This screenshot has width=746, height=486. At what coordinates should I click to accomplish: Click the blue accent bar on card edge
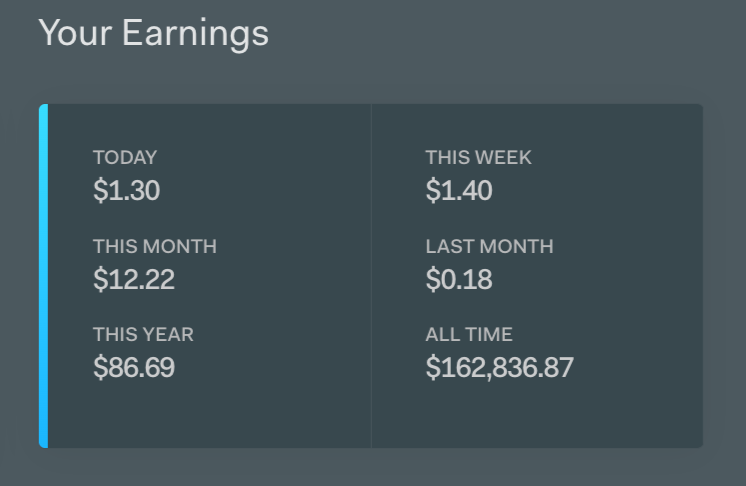coord(43,275)
